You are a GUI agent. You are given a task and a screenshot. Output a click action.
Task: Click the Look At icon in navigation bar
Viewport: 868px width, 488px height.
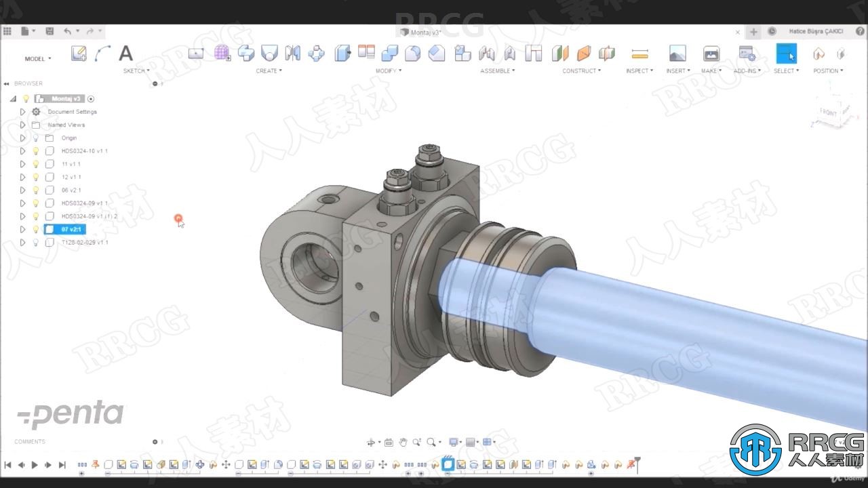pos(389,443)
